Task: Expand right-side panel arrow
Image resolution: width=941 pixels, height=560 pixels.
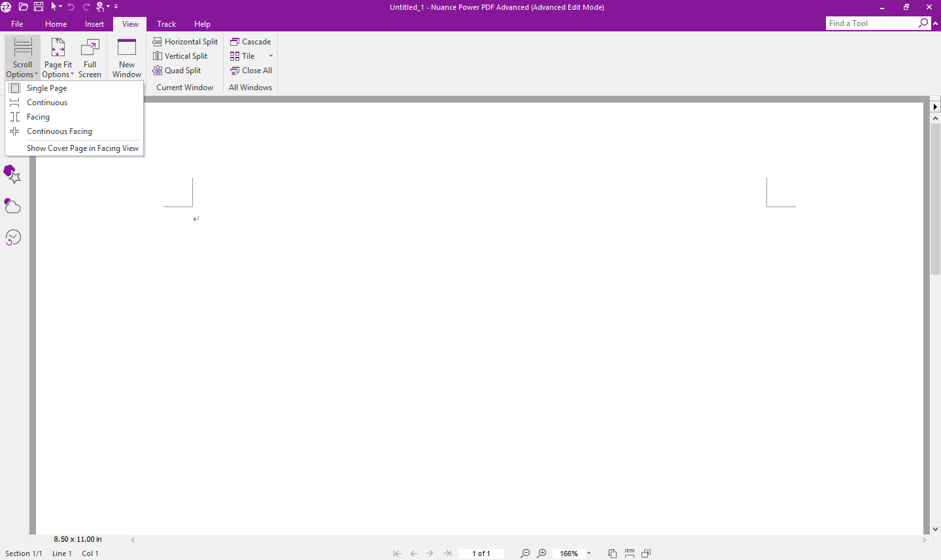Action: [x=935, y=107]
